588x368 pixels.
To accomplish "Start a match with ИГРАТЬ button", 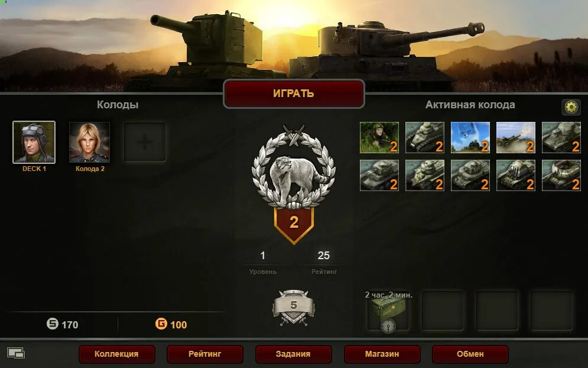I will pyautogui.click(x=294, y=93).
